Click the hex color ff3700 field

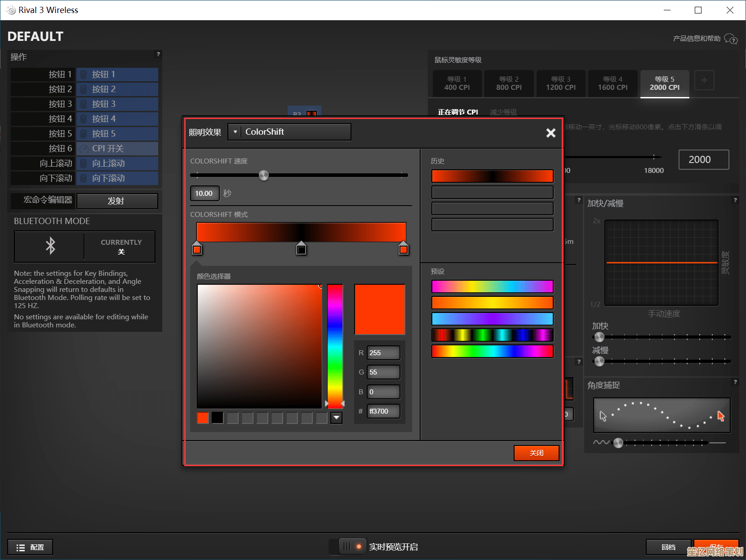tap(383, 411)
